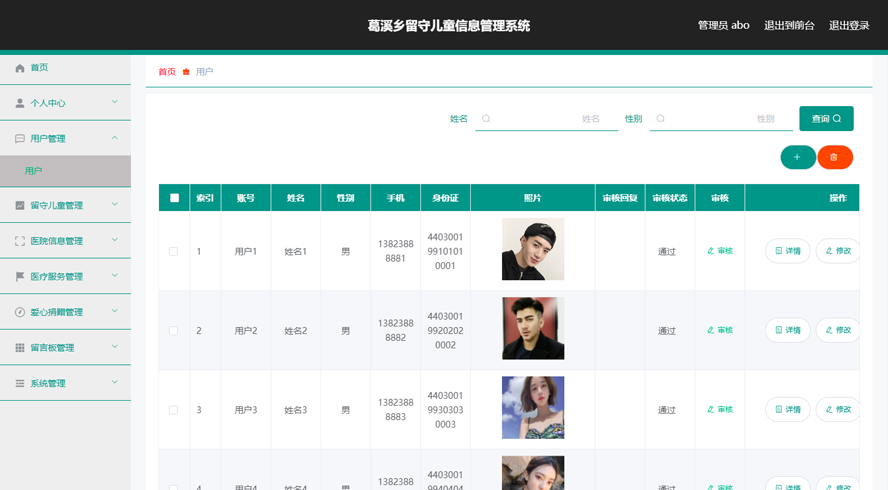This screenshot has width=888, height=490.
Task: Click the chart icon next to 留守儿童管理
Action: 20,205
